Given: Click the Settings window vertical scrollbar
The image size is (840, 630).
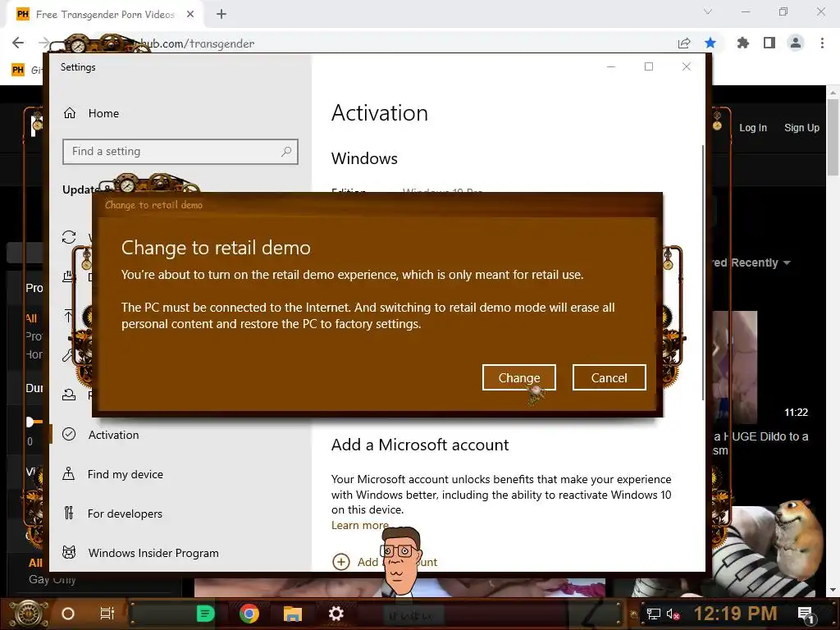Looking at the screenshot, I should tap(702, 272).
